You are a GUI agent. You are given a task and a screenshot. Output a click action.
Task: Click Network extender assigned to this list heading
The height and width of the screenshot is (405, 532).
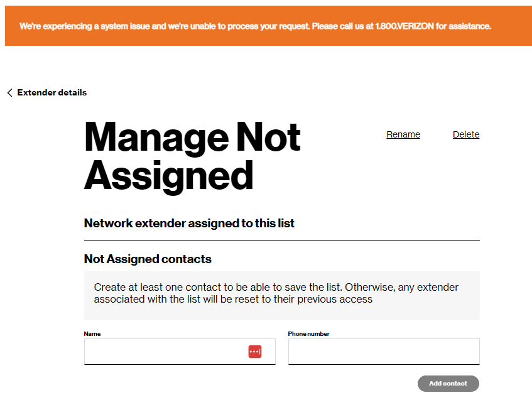tap(189, 223)
